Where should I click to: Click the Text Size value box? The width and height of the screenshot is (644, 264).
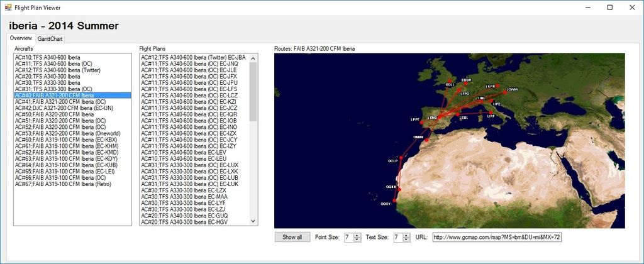coord(398,238)
